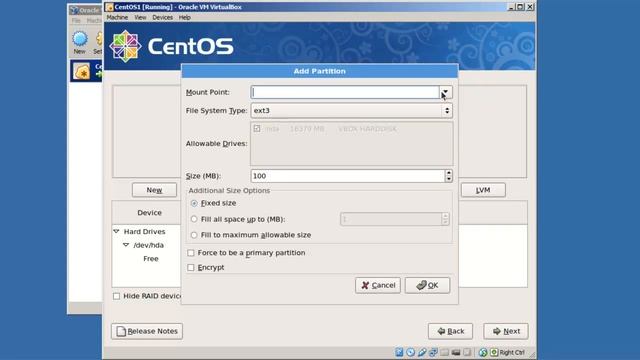Enable Force to be a primary partition
Image resolution: width=640 pixels, height=360 pixels.
pyautogui.click(x=191, y=253)
